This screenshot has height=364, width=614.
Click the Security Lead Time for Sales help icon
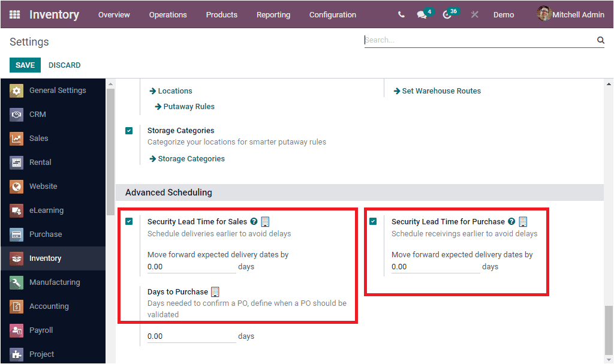pos(254,221)
